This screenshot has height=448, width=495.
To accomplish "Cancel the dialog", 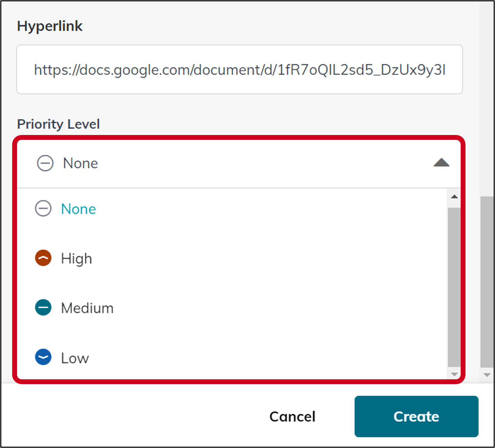I will pyautogui.click(x=292, y=416).
